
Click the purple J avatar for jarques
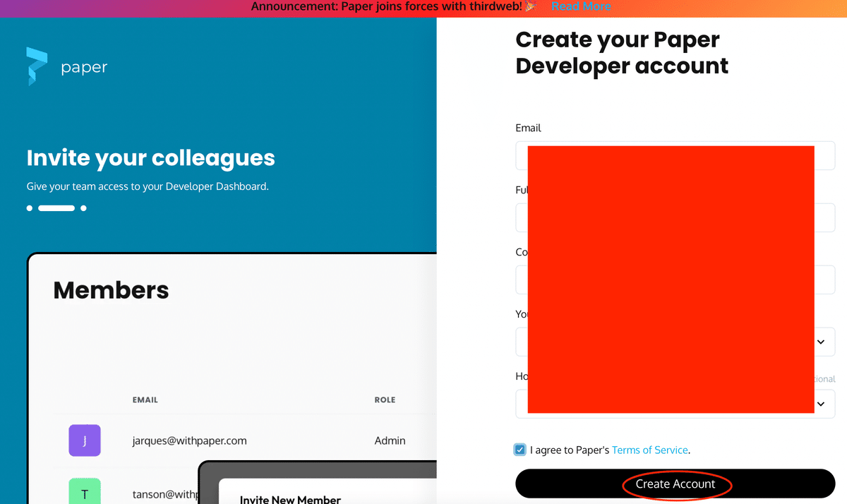coord(85,440)
